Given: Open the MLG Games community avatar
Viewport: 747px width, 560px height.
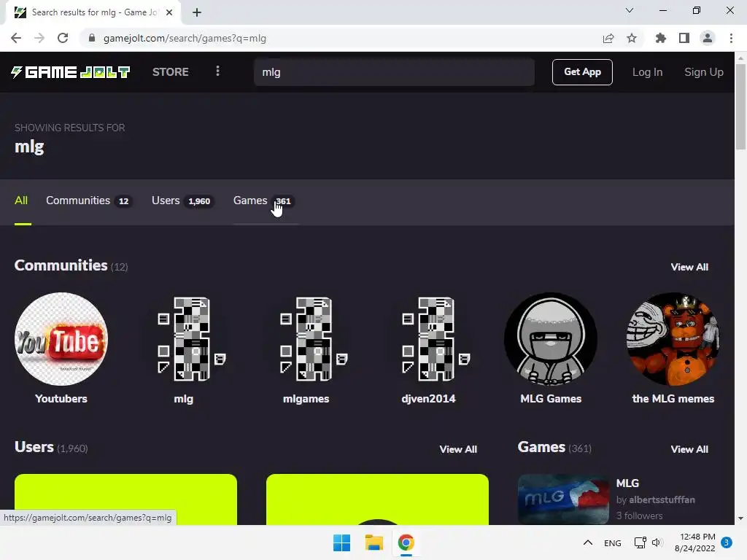Looking at the screenshot, I should tap(551, 339).
